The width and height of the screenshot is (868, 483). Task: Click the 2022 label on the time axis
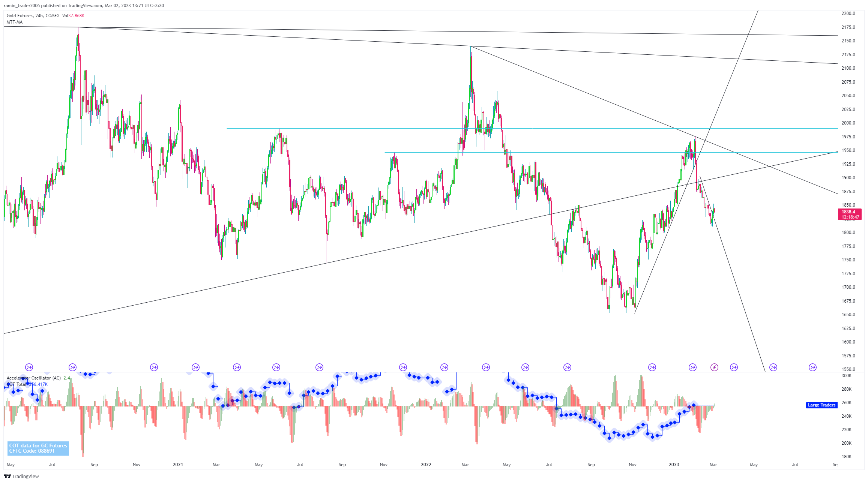click(x=426, y=465)
